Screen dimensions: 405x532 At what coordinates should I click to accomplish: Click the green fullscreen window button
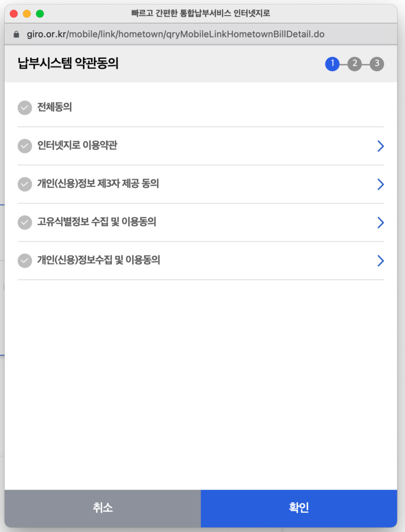tap(40, 14)
